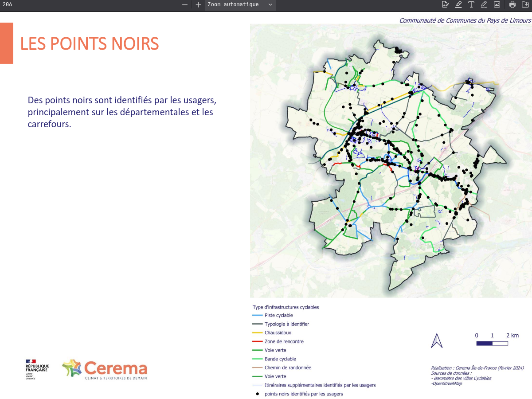Image resolution: width=532 pixels, height=399 pixels.
Task: Click the LES POINTS NOIRS heading
Action: [x=90, y=44]
